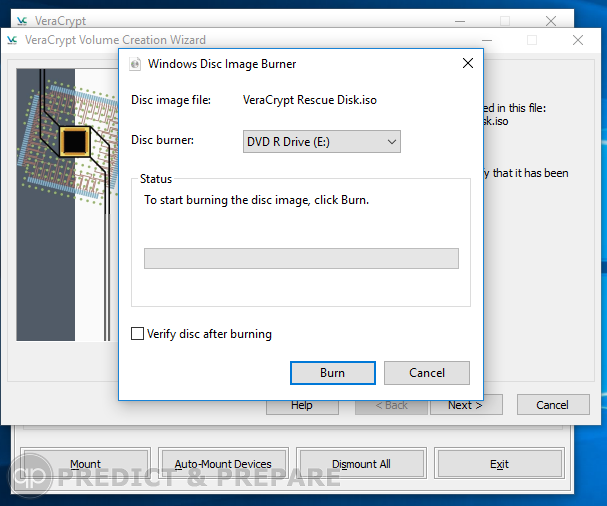Click Mount in the VeraCrypt window
The width and height of the screenshot is (607, 506).
[x=85, y=463]
